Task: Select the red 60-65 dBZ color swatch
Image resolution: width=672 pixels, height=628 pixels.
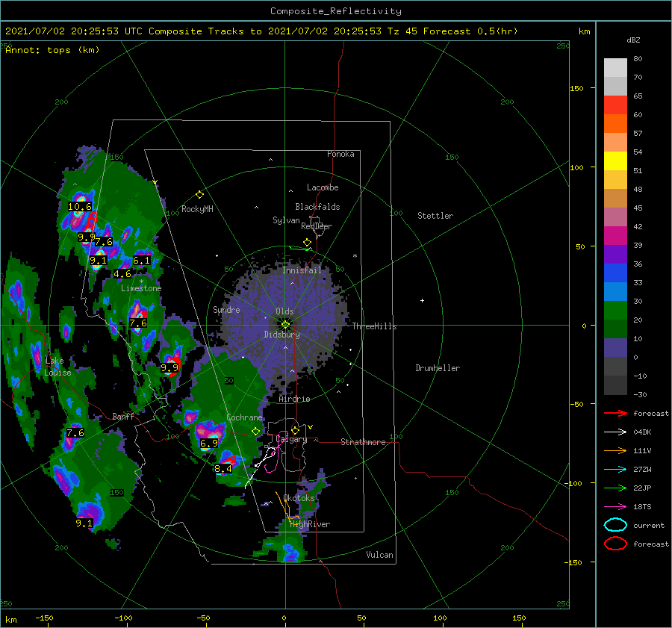Action: click(615, 105)
